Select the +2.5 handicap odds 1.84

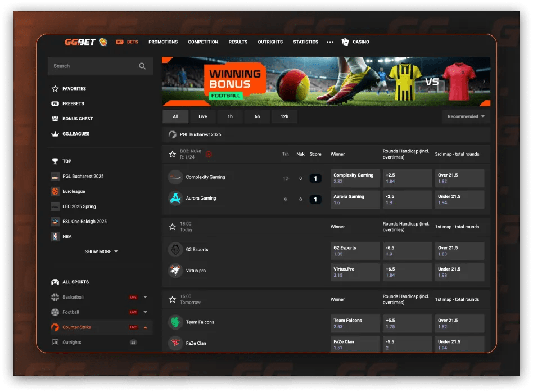[x=407, y=178]
